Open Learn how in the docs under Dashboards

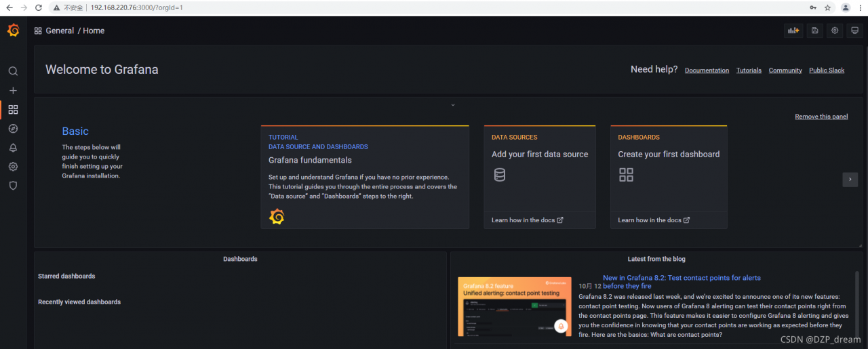pos(654,220)
